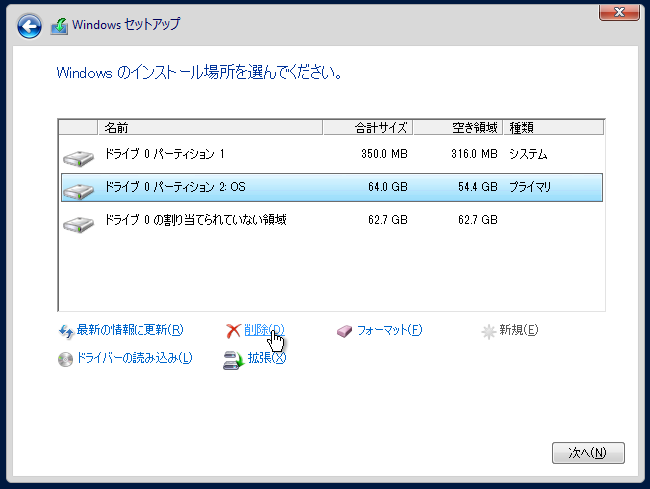Click the empty first column header
The width and height of the screenshot is (650, 489).
pos(78,128)
